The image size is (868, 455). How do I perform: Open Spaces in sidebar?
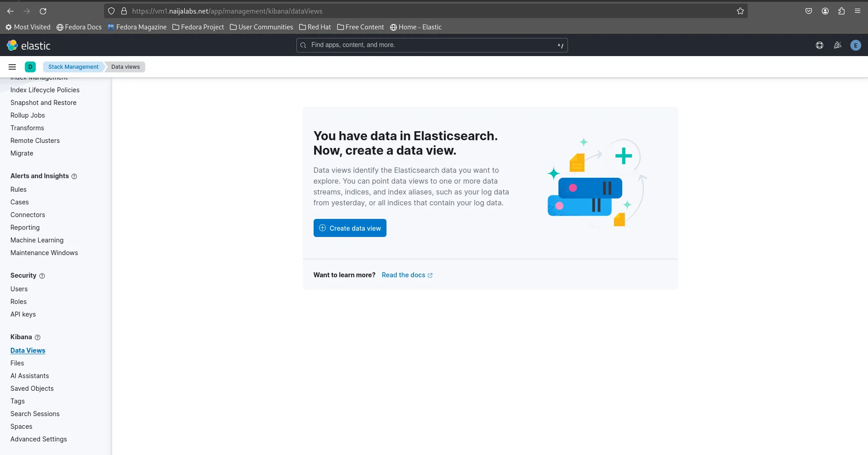(x=21, y=427)
